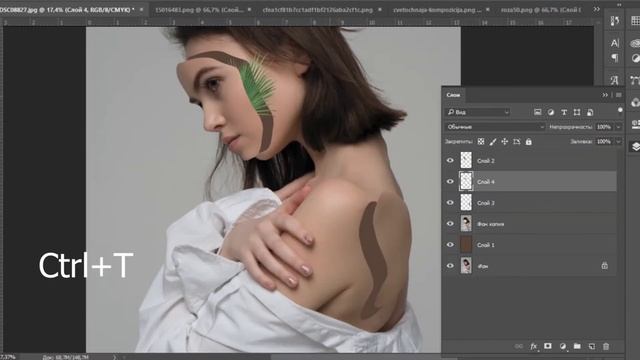Add a layer style via fx

click(533, 346)
